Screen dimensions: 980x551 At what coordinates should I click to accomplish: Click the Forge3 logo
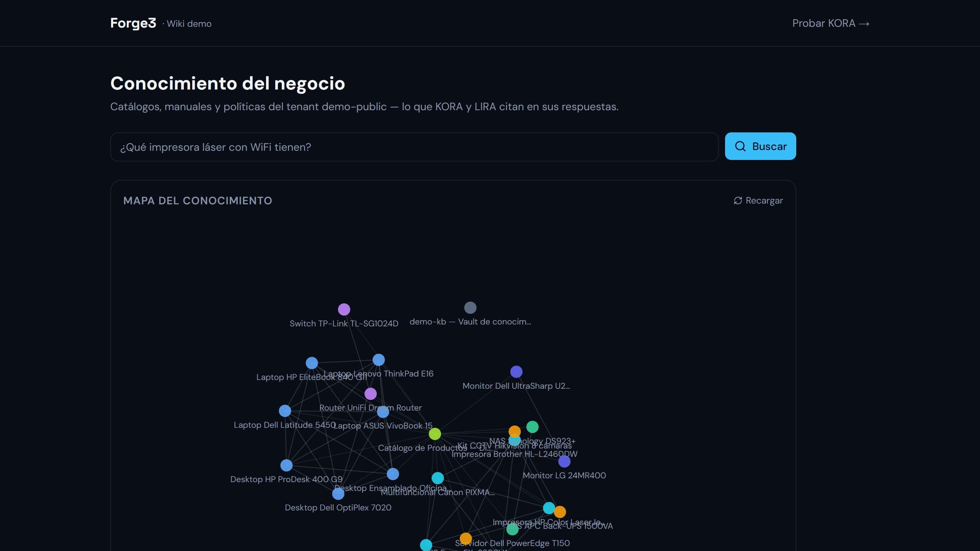pos(133,23)
